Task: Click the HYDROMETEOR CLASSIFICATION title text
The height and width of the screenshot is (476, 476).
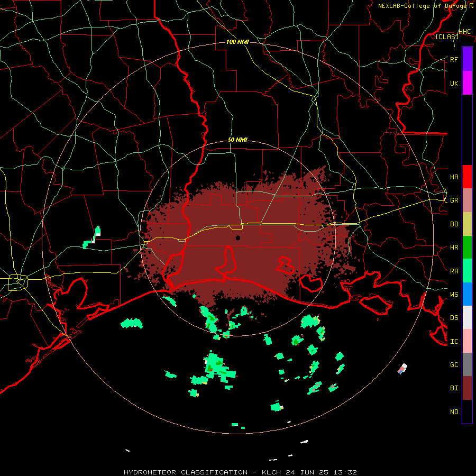Action: 186,472
